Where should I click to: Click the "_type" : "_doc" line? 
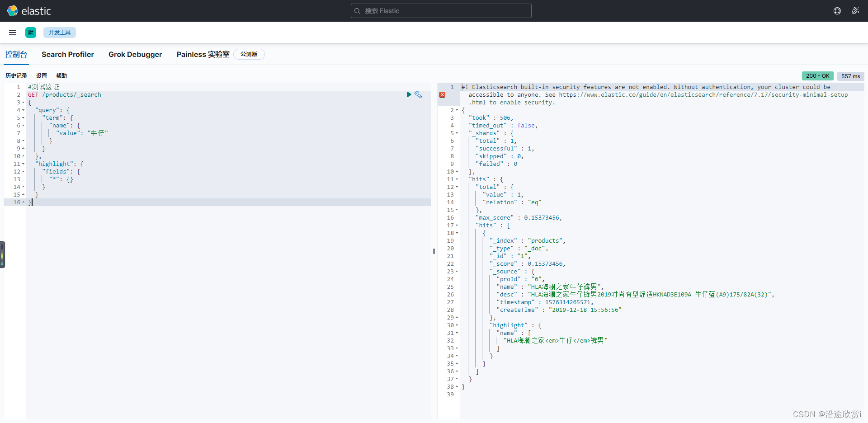[519, 249]
